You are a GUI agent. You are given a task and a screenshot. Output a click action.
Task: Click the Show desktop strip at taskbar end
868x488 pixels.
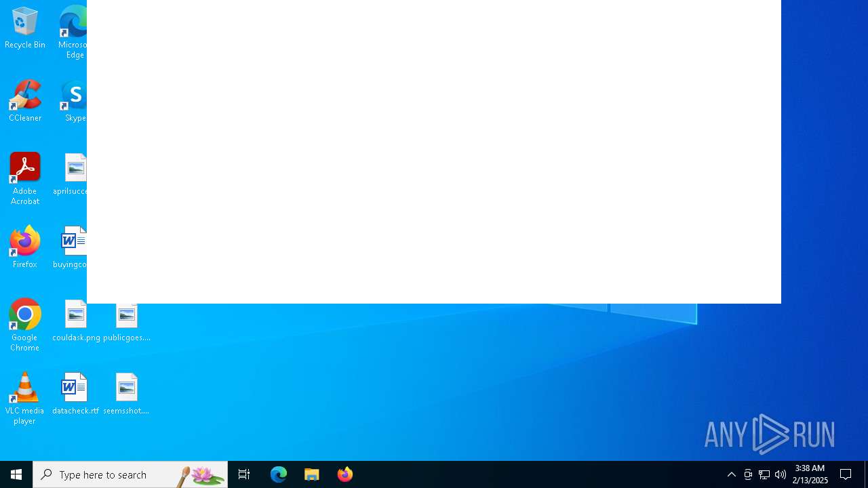coord(866,474)
